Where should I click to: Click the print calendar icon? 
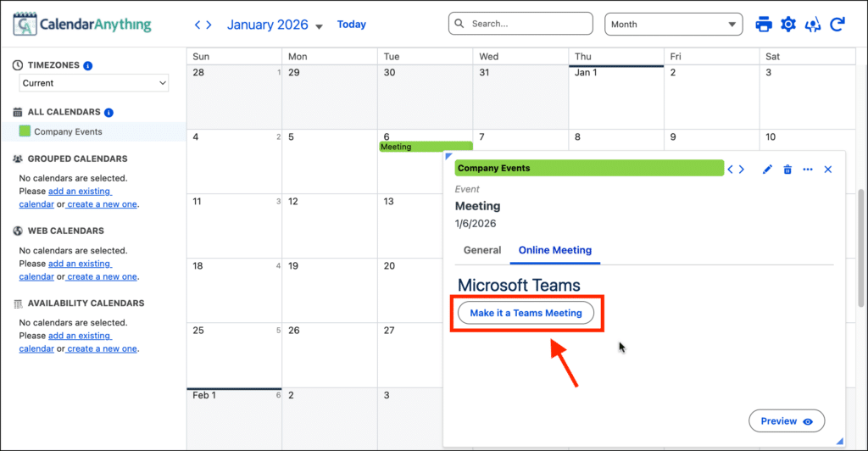click(764, 25)
